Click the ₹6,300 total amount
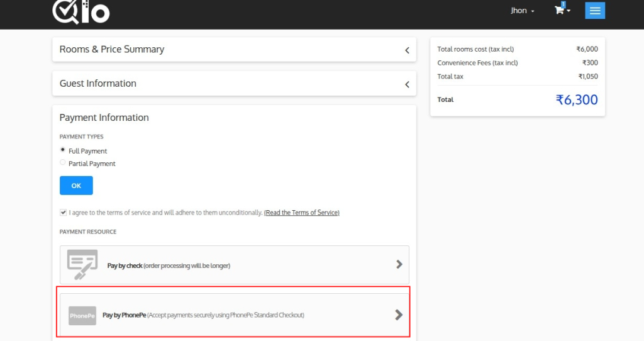The width and height of the screenshot is (644, 341). [x=576, y=99]
